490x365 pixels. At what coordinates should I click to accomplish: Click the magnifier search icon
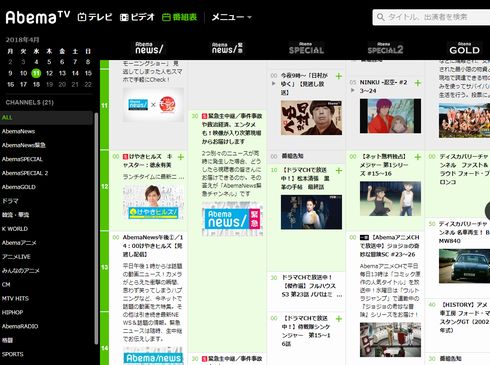point(380,17)
